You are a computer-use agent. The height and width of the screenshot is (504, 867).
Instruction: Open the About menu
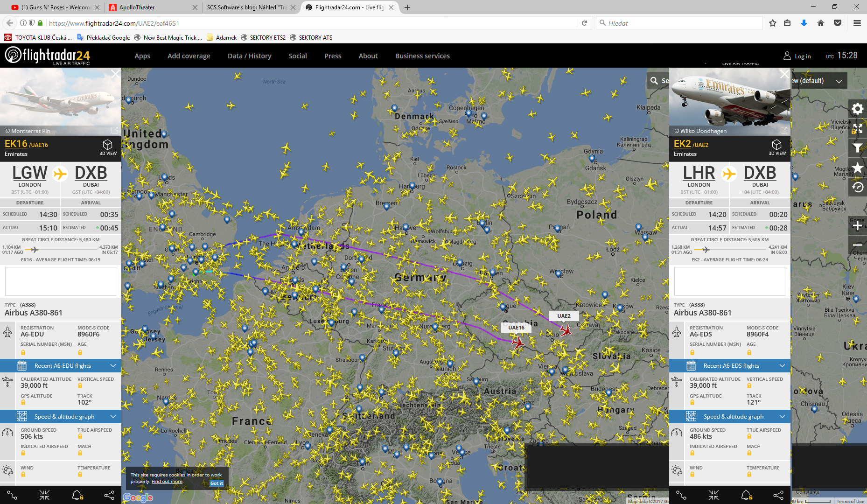368,56
